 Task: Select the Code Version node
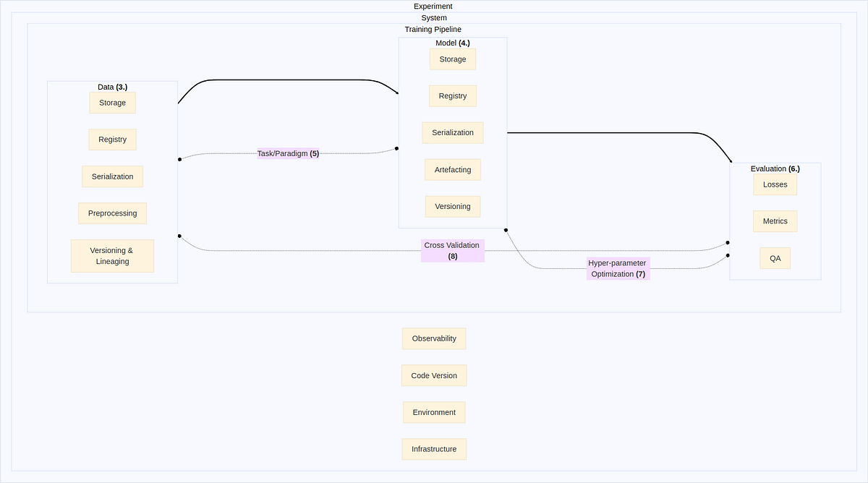(434, 375)
